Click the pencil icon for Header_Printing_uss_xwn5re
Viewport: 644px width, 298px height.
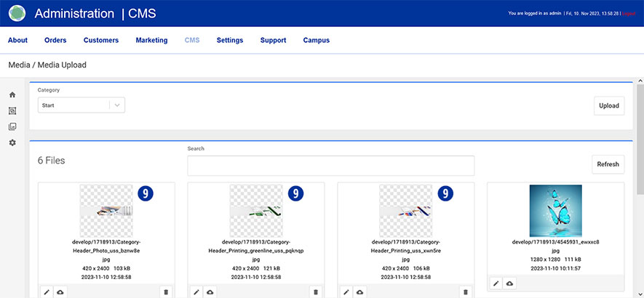(346, 291)
